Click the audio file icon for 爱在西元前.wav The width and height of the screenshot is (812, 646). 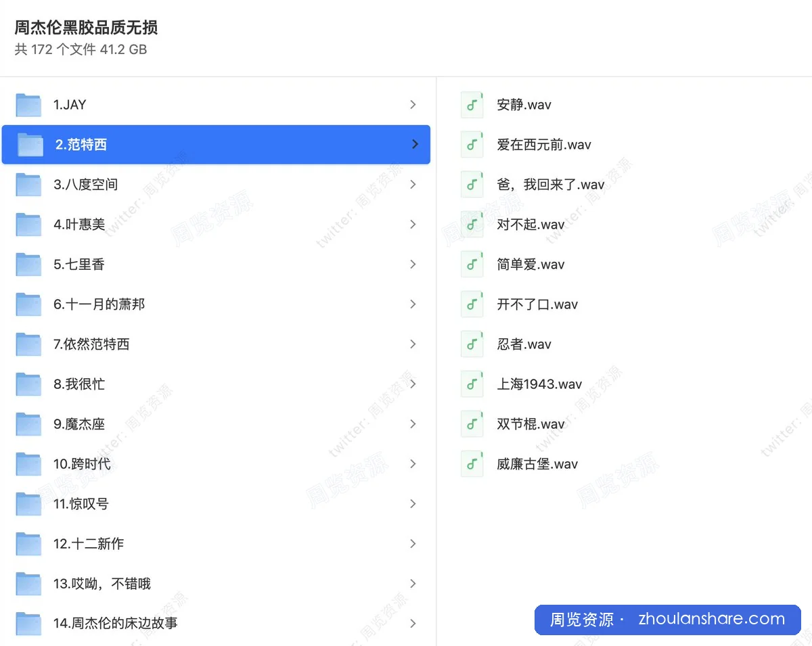click(472, 145)
